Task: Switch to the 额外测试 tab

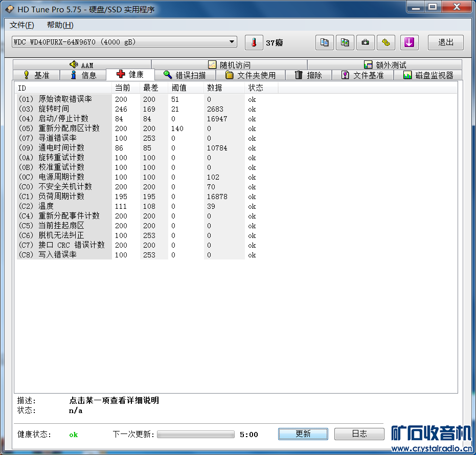Action: 384,64
